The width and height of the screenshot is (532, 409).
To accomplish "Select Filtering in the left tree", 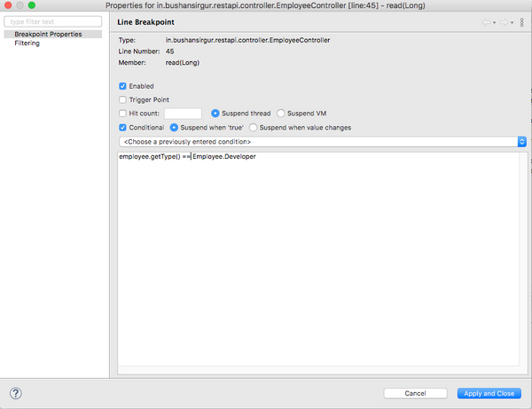I will coord(27,43).
